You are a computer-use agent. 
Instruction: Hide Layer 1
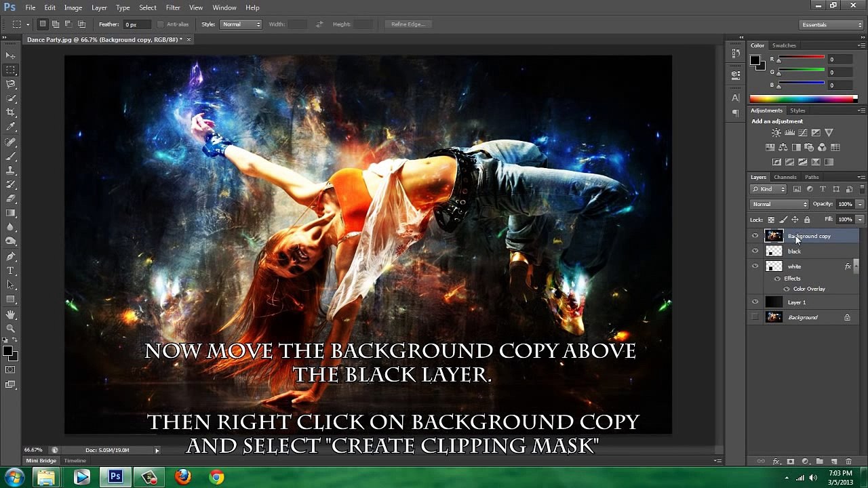click(755, 302)
